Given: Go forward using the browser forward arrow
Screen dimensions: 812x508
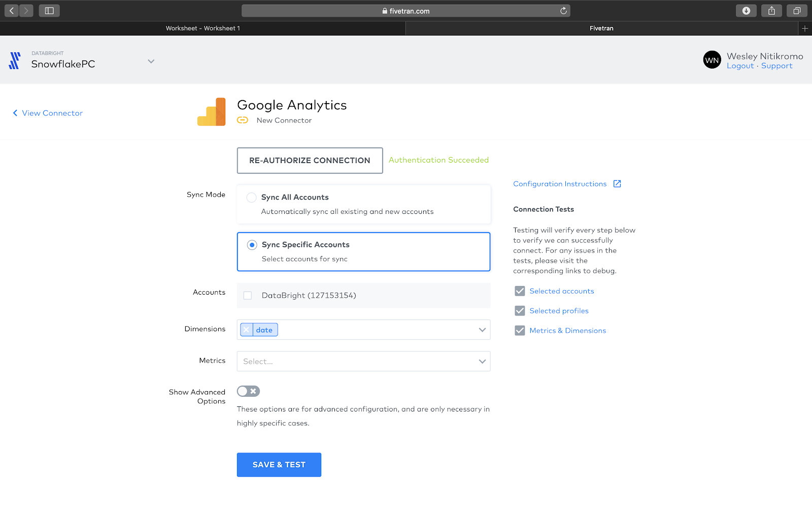Looking at the screenshot, I should click(x=26, y=11).
